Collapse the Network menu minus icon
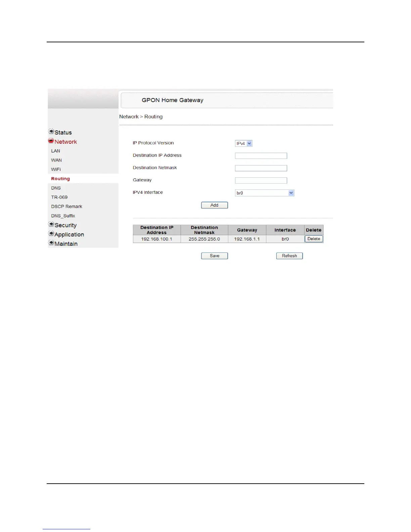Viewport: 411px width, 532px height. (x=51, y=141)
